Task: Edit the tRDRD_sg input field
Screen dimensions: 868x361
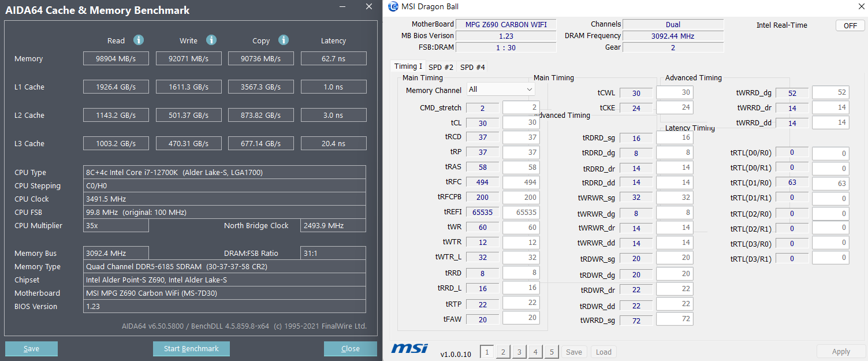Action: (x=675, y=137)
